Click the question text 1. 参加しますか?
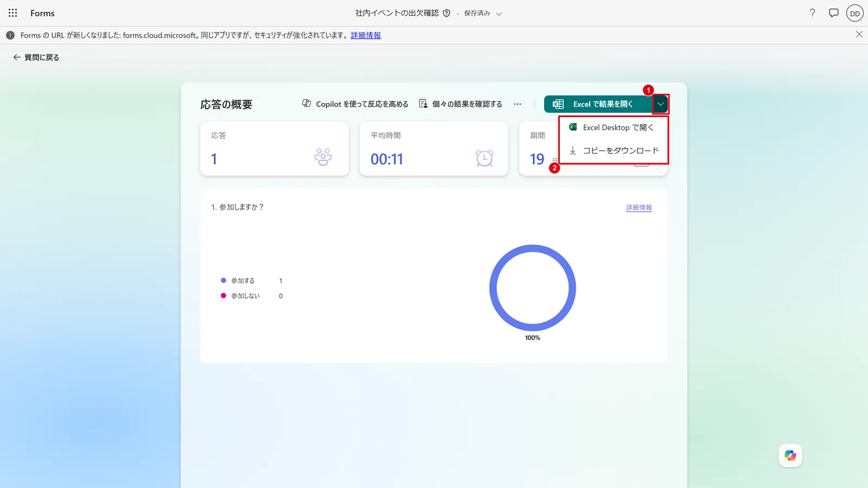 pos(238,207)
